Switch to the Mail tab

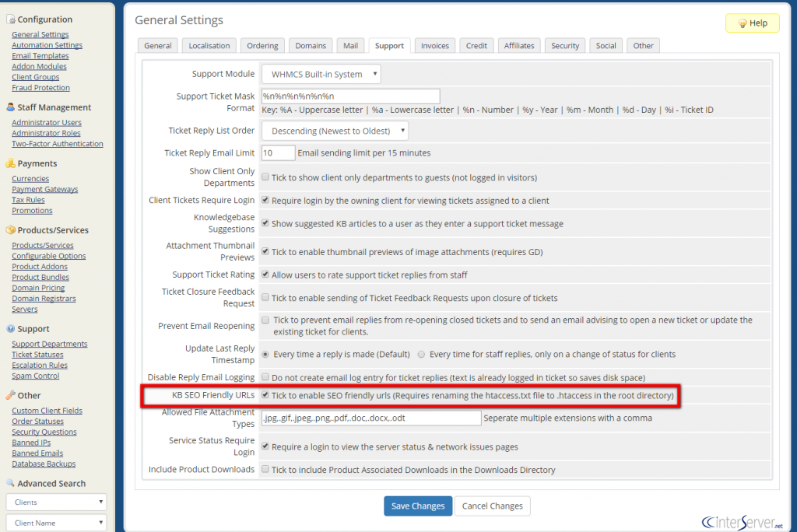350,46
